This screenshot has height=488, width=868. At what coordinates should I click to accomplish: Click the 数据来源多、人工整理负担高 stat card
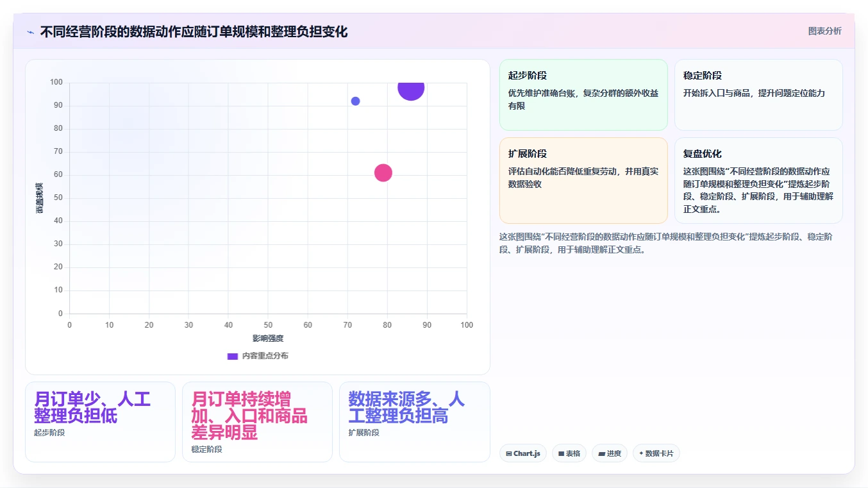pos(414,422)
